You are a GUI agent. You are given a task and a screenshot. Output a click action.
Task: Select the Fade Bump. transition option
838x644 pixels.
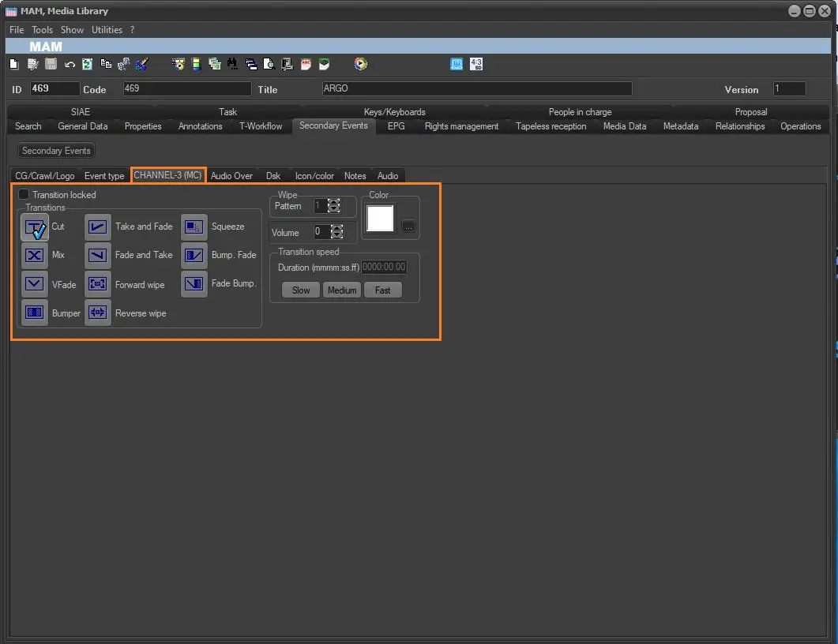point(194,284)
